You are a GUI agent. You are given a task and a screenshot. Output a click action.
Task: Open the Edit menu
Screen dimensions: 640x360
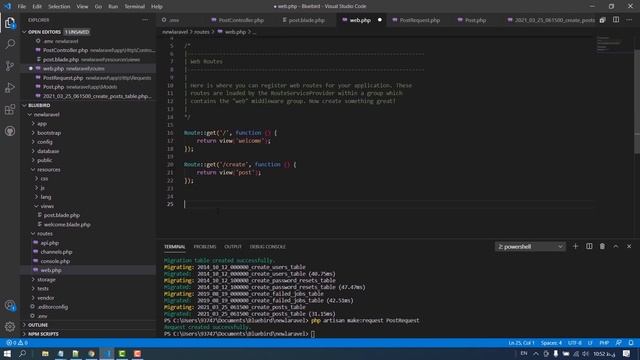(x=37, y=7)
